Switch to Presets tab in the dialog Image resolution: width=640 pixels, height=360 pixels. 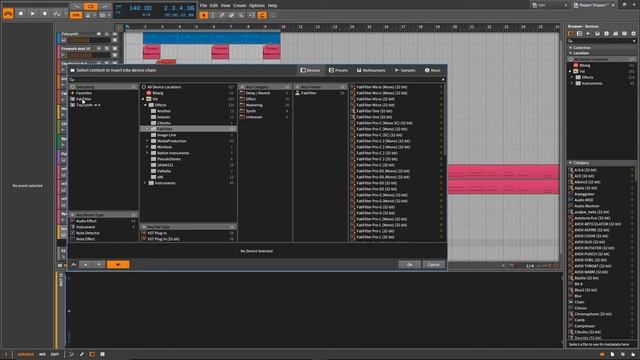(x=338, y=70)
